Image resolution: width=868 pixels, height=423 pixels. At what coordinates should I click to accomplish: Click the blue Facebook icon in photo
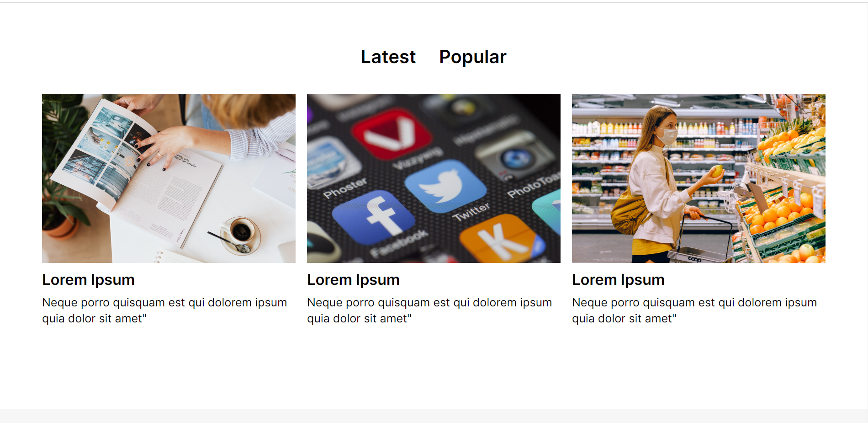(x=374, y=217)
